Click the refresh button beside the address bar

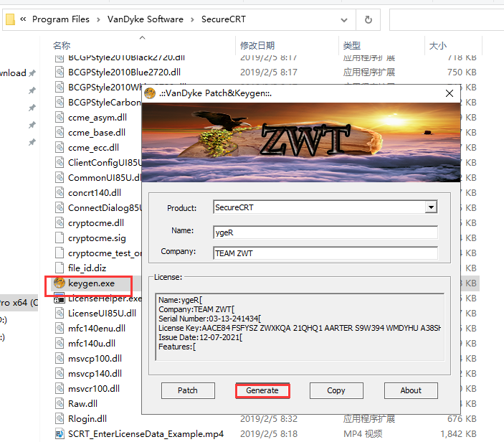coord(369,20)
